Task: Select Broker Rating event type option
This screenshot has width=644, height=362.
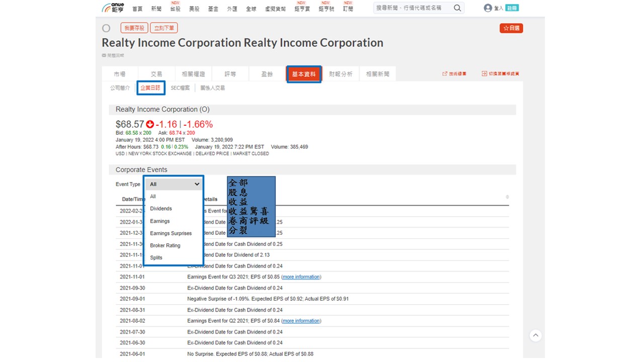Action: tap(165, 245)
